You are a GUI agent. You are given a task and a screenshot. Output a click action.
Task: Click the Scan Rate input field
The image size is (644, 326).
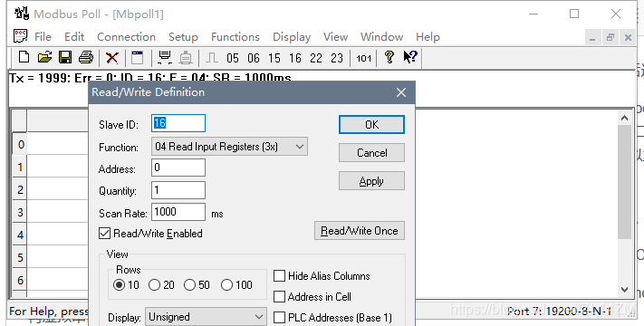point(178,212)
